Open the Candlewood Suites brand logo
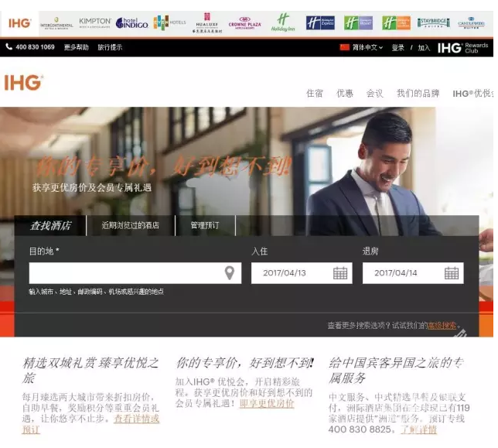The height and width of the screenshot is (448, 498). click(x=472, y=23)
